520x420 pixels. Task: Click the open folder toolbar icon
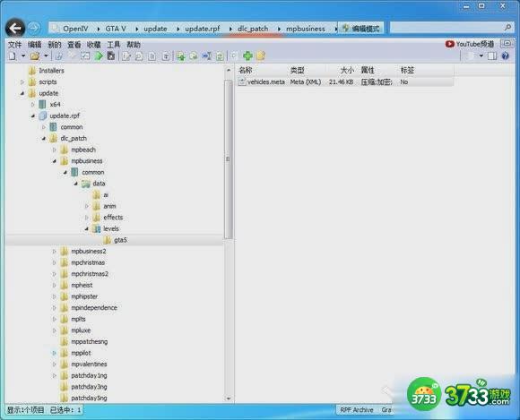tap(35, 56)
